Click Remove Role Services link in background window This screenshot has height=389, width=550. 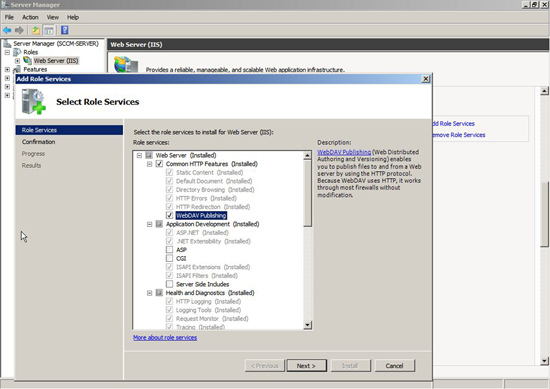(458, 135)
